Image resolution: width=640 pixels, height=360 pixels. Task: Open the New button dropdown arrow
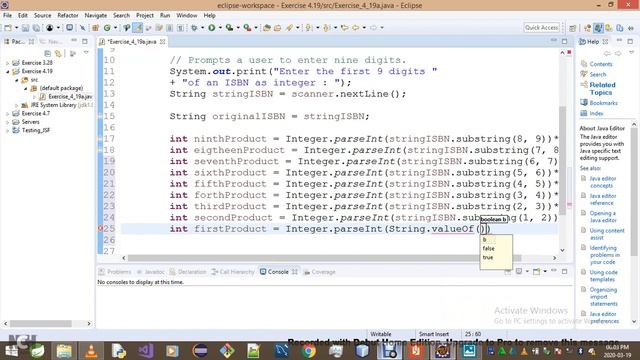16,28
